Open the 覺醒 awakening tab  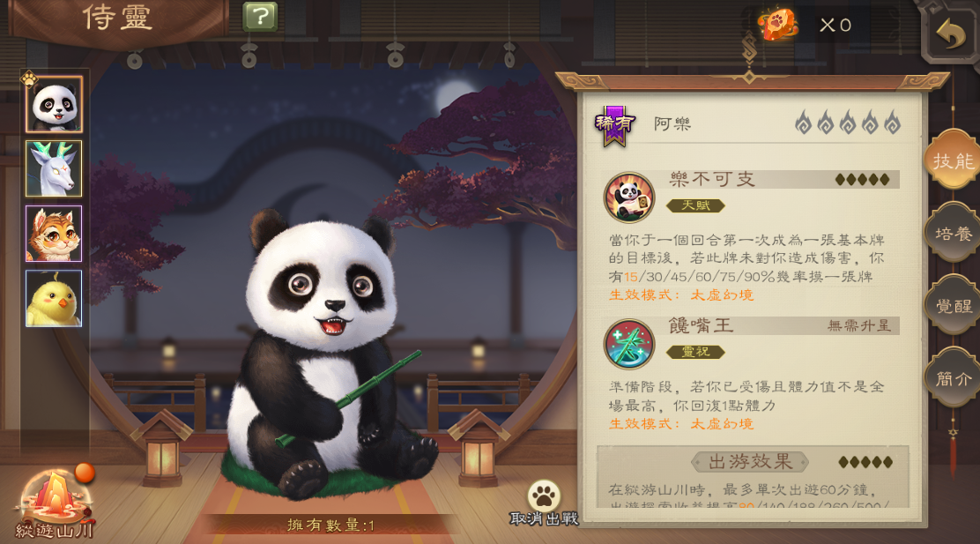pyautogui.click(x=953, y=306)
